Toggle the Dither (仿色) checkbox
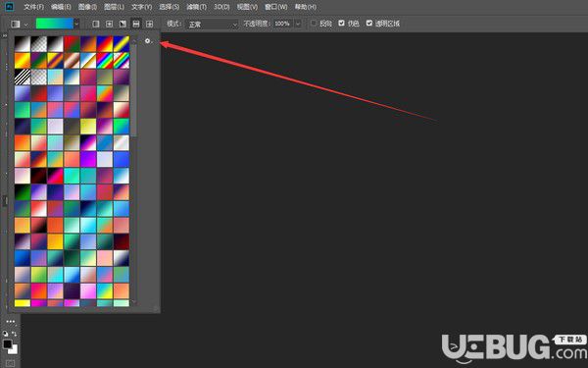This screenshot has height=368, width=588. point(341,24)
